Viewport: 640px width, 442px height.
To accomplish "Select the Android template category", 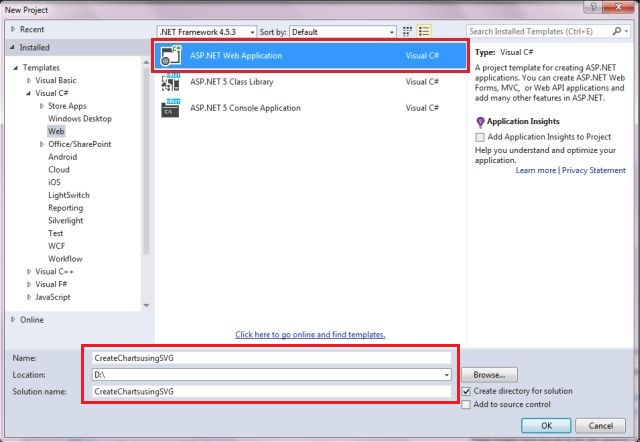I will click(62, 157).
